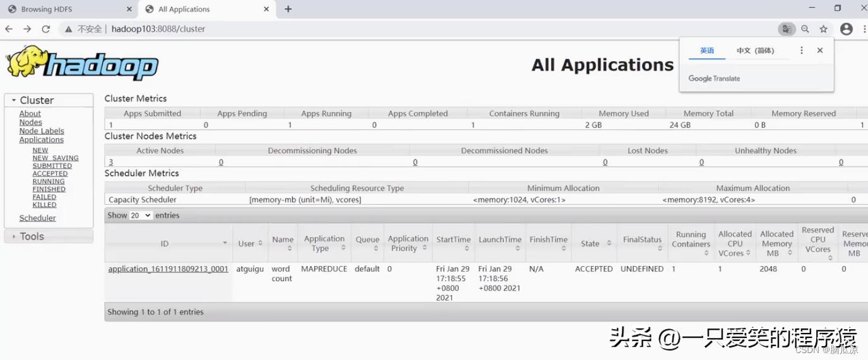
Task: Click the Hadoop elephant logo
Action: point(82,64)
